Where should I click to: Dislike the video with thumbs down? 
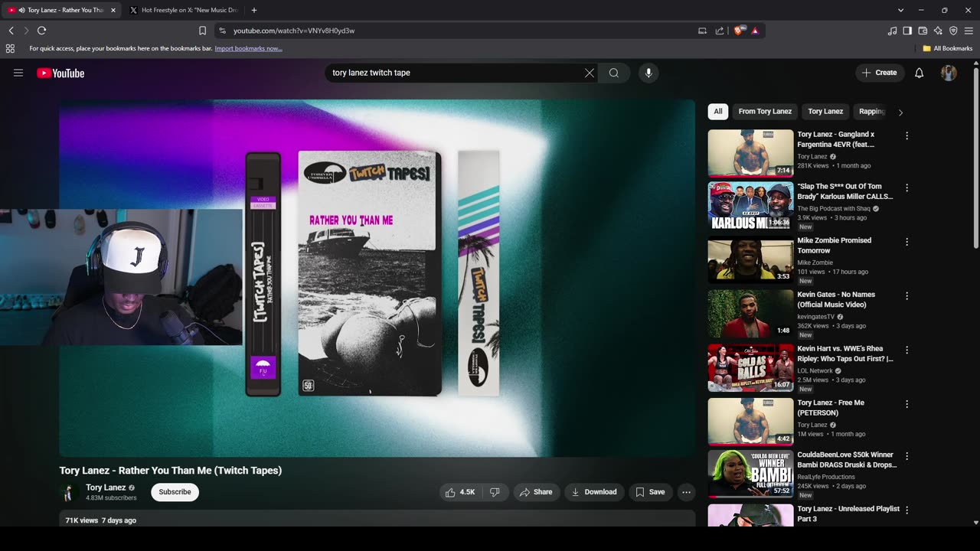pos(495,492)
